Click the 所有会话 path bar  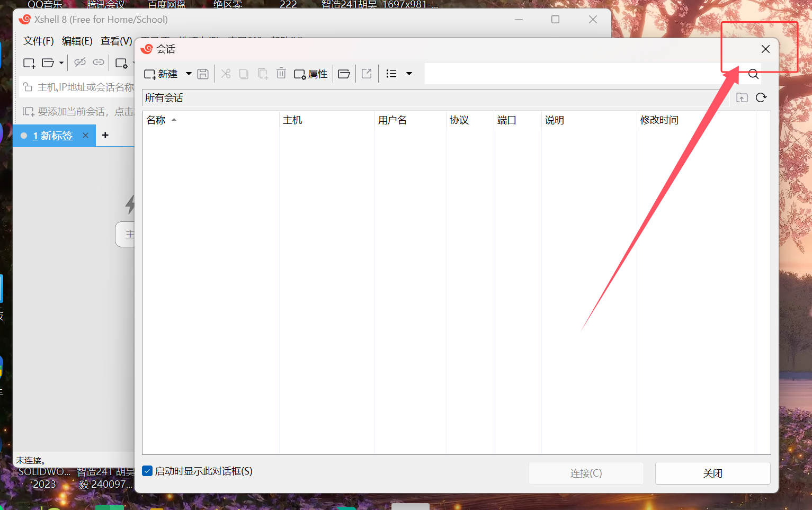click(434, 98)
